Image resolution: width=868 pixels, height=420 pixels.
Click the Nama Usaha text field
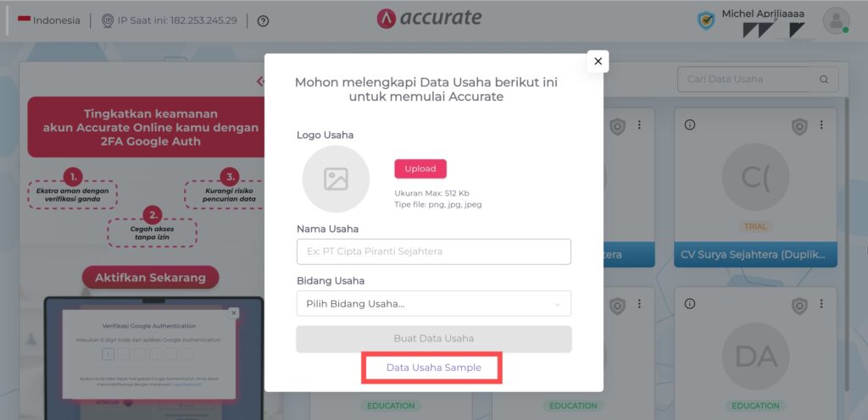(x=433, y=251)
